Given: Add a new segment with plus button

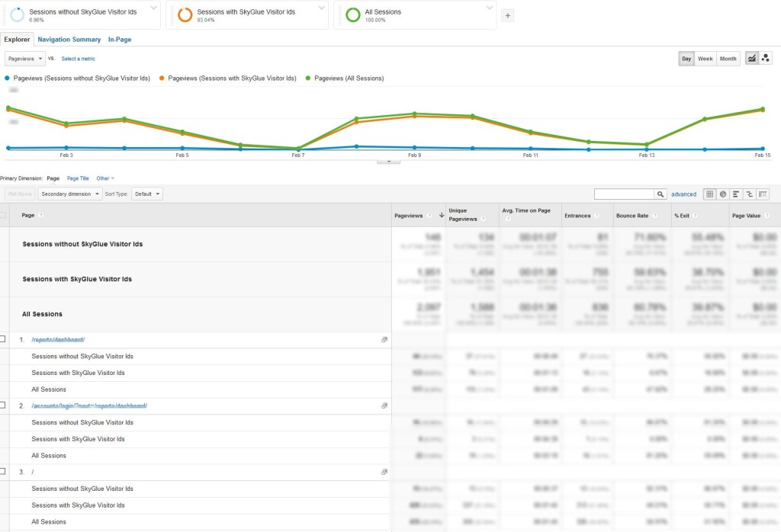Looking at the screenshot, I should point(509,15).
